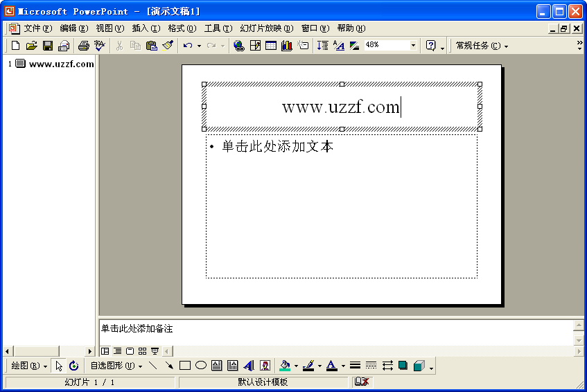Undo the last action
Viewport: 587px width, 392px height.
[188, 46]
